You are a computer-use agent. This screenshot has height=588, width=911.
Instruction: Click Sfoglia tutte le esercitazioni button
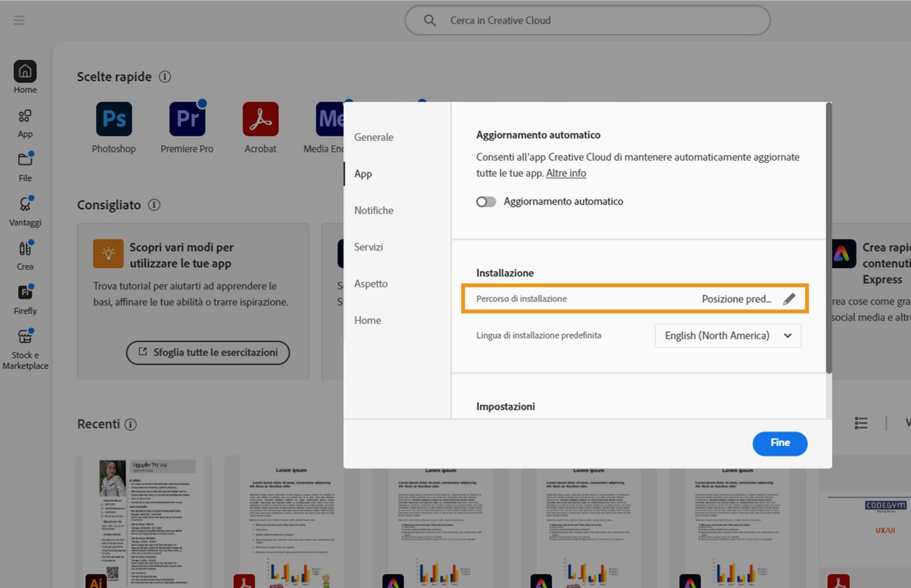click(x=208, y=352)
